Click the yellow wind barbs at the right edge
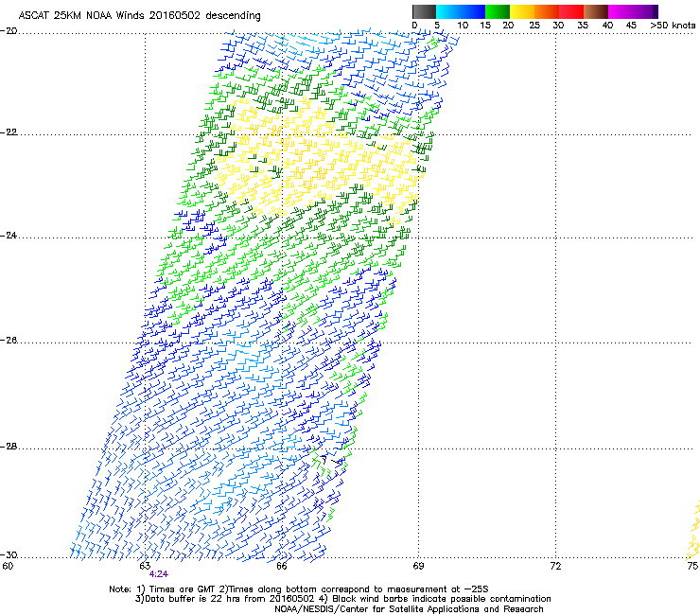The width and height of the screenshot is (700, 615). click(693, 532)
